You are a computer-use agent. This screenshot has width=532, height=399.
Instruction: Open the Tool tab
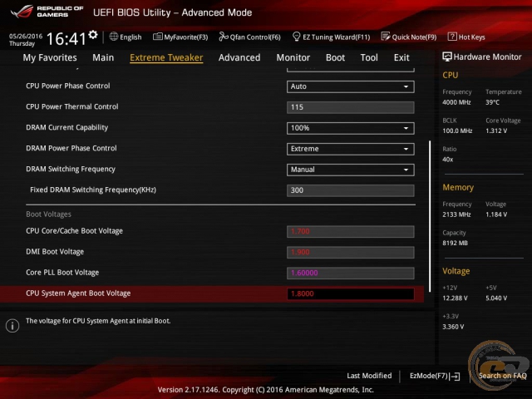coord(369,57)
